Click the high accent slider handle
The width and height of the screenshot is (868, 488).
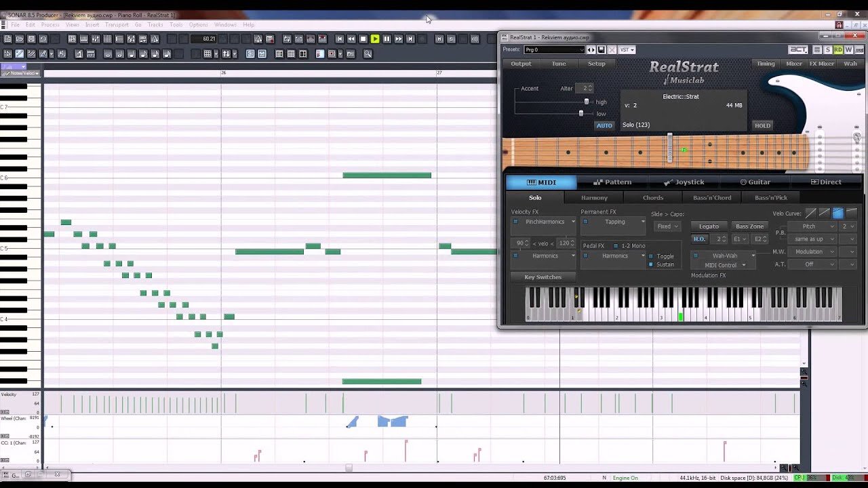[x=587, y=102]
